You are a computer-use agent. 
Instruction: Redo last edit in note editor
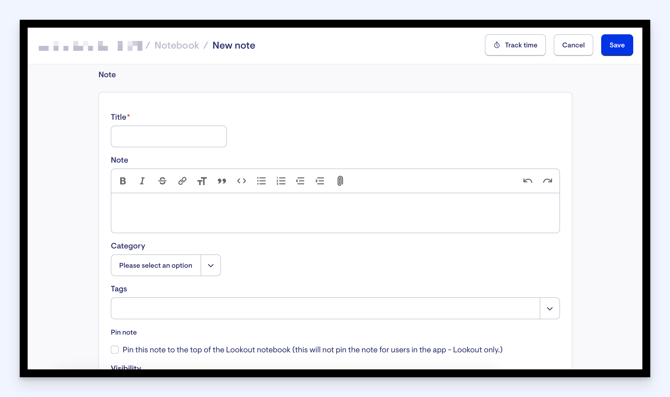(x=547, y=181)
